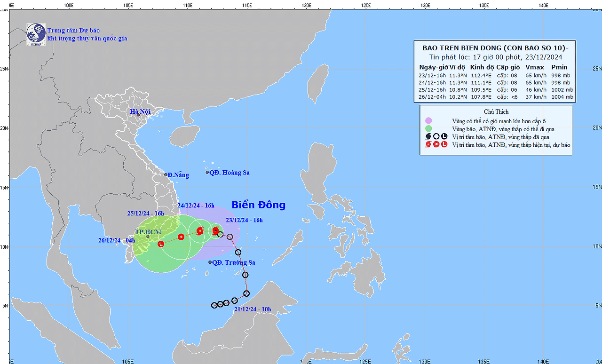This screenshot has width=602, height=364.
Task: Click the past-position circle at the track's southeast bend
Action: coord(246,293)
